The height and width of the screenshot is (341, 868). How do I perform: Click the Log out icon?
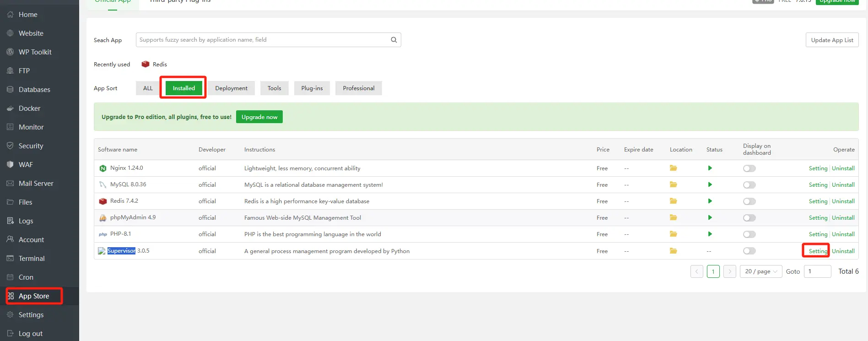[x=10, y=334]
